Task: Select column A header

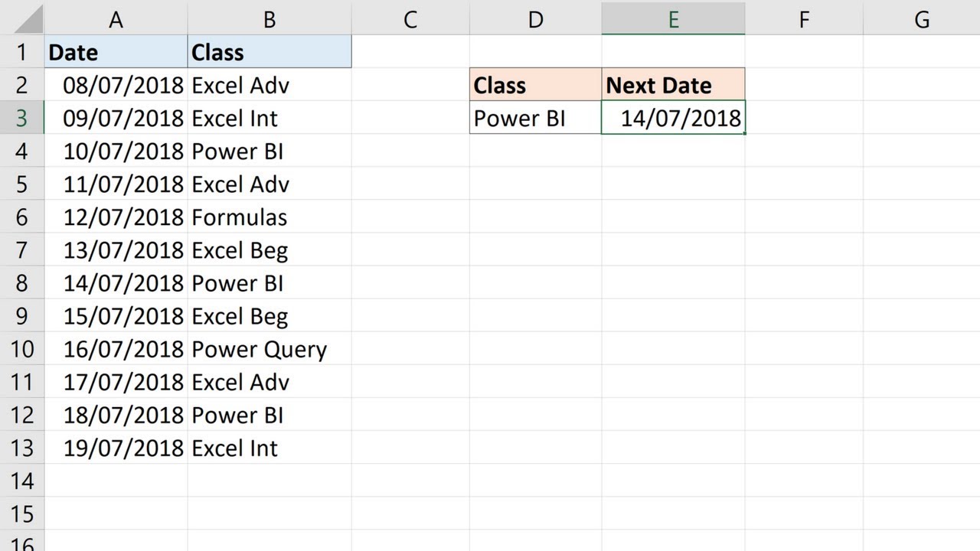Action: (x=116, y=19)
